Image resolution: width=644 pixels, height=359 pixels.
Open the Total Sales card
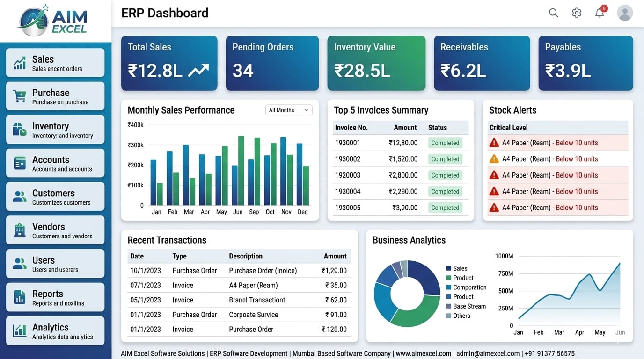(x=169, y=63)
